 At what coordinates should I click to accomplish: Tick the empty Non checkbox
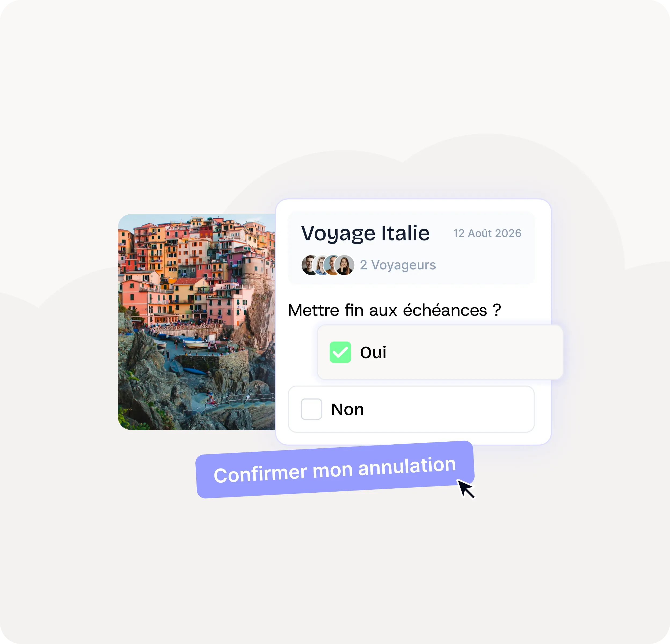tap(311, 409)
